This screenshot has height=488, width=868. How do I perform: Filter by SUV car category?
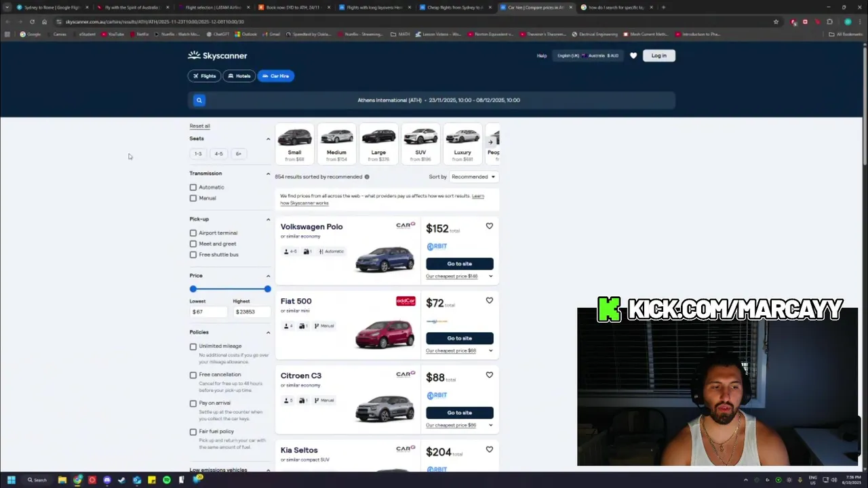tap(420, 144)
